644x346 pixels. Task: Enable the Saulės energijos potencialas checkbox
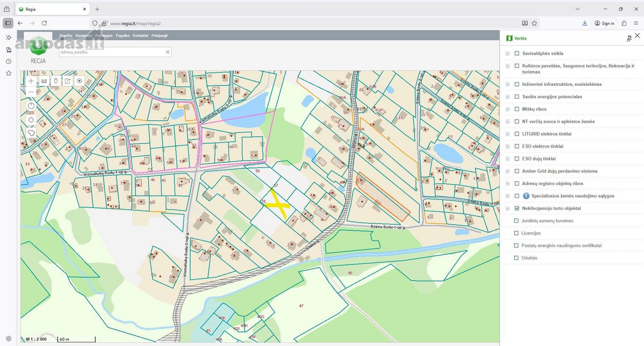pyautogui.click(x=517, y=97)
